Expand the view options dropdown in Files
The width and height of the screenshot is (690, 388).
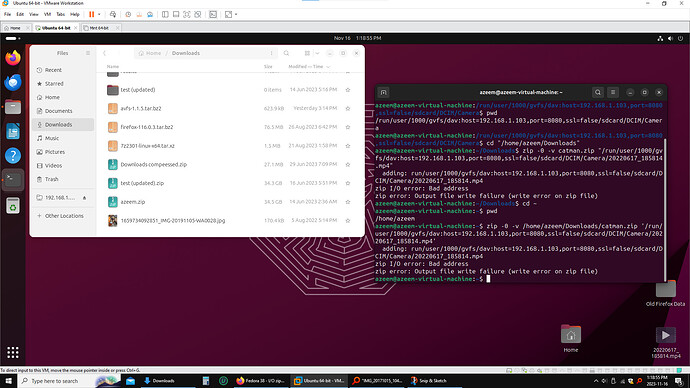(x=317, y=53)
